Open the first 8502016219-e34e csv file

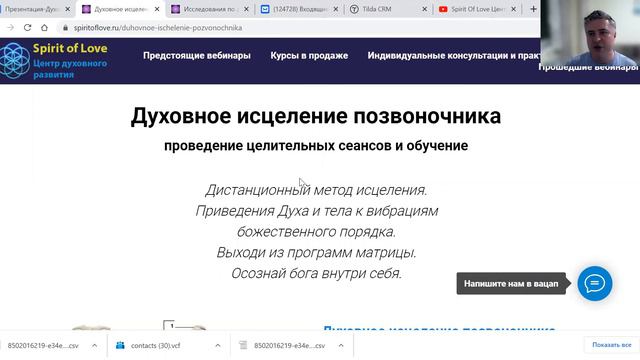(43, 345)
